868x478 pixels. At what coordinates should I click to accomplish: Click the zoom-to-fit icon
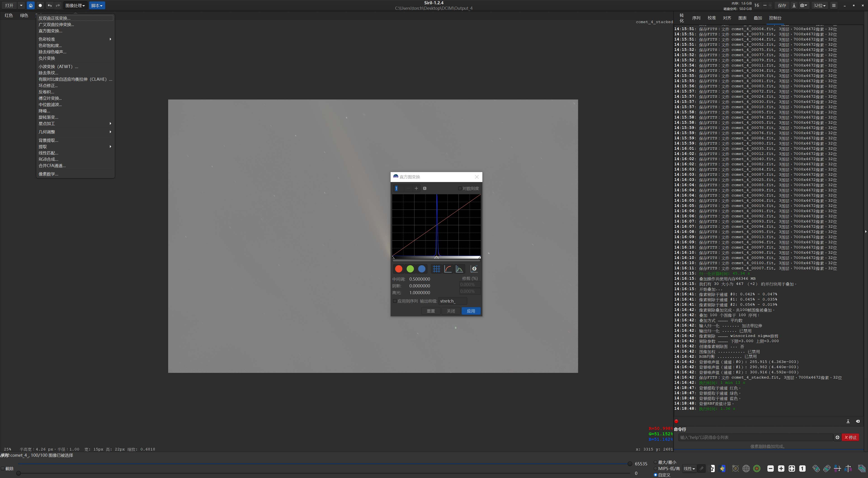[792, 469]
